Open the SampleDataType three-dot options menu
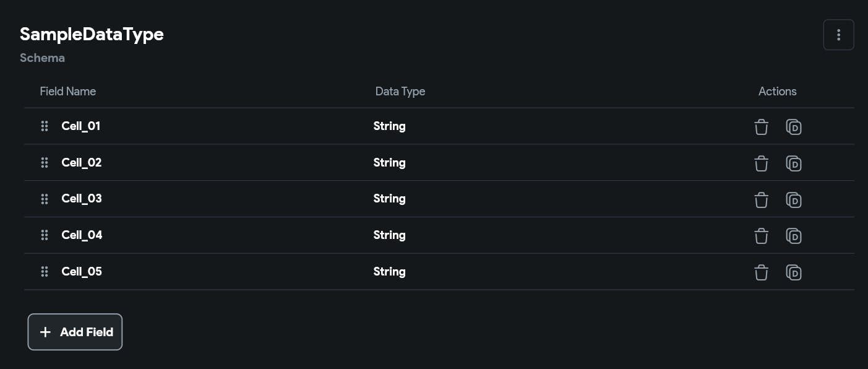 tap(838, 35)
